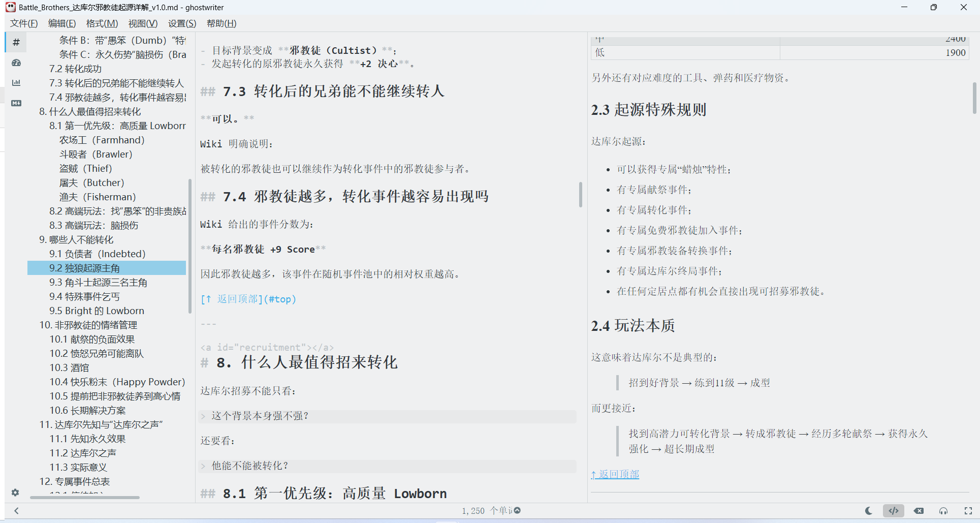Go to outline item 9.3 角斗士起源三名主角
This screenshot has width=980, height=523.
pyautogui.click(x=98, y=282)
